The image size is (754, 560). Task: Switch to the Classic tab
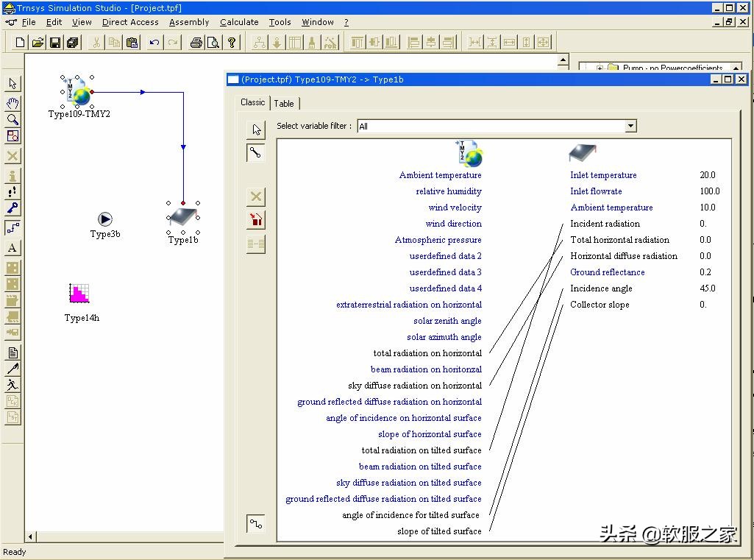252,102
